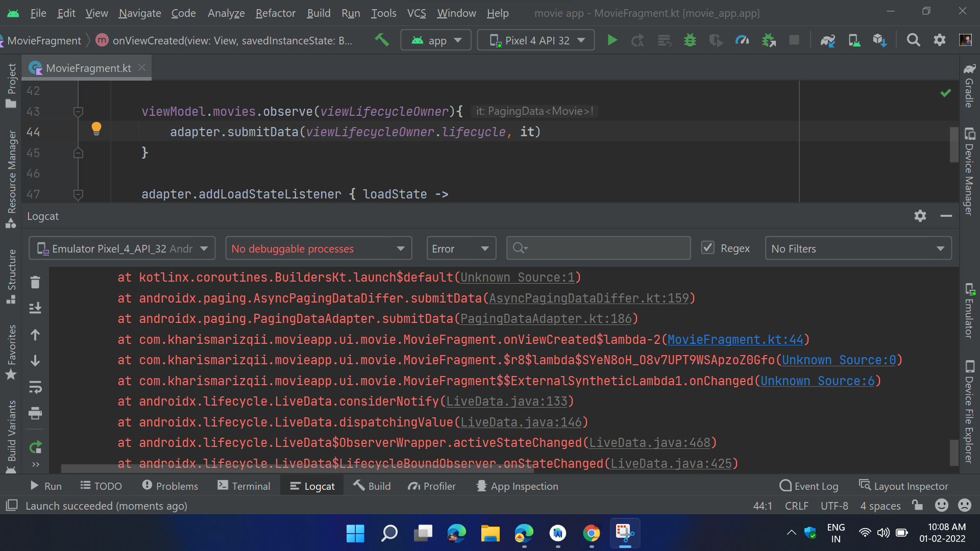Close the MovieFragment.kt tab
This screenshot has height=551, width=980.
coord(142,67)
